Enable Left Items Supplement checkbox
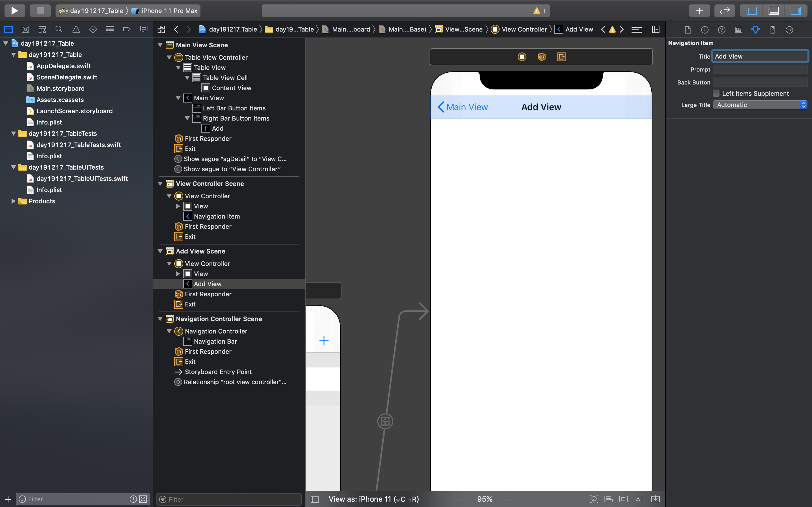The width and height of the screenshot is (812, 507). 716,94
